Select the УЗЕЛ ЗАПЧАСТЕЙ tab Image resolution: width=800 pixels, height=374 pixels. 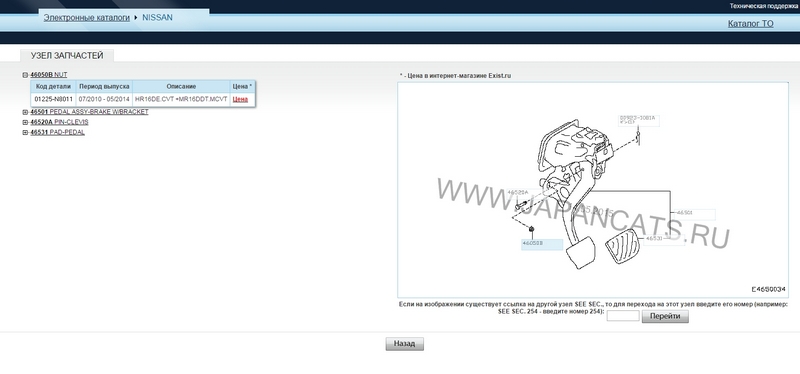[x=67, y=56]
